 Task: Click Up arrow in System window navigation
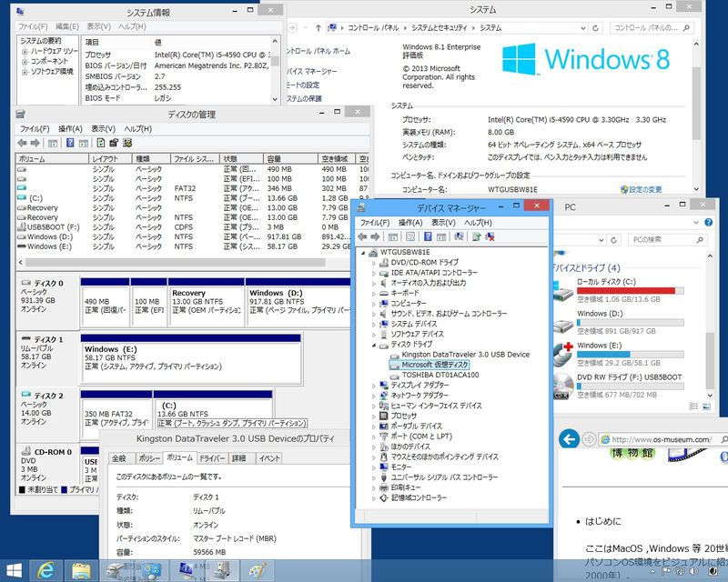coord(318,28)
